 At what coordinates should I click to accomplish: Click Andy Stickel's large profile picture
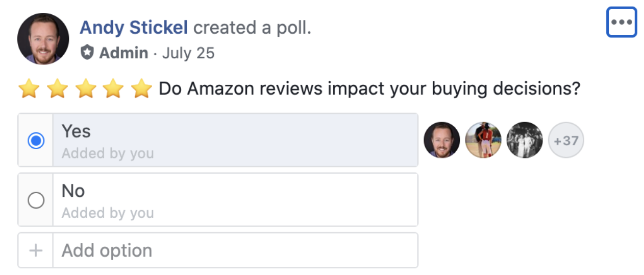tap(43, 39)
